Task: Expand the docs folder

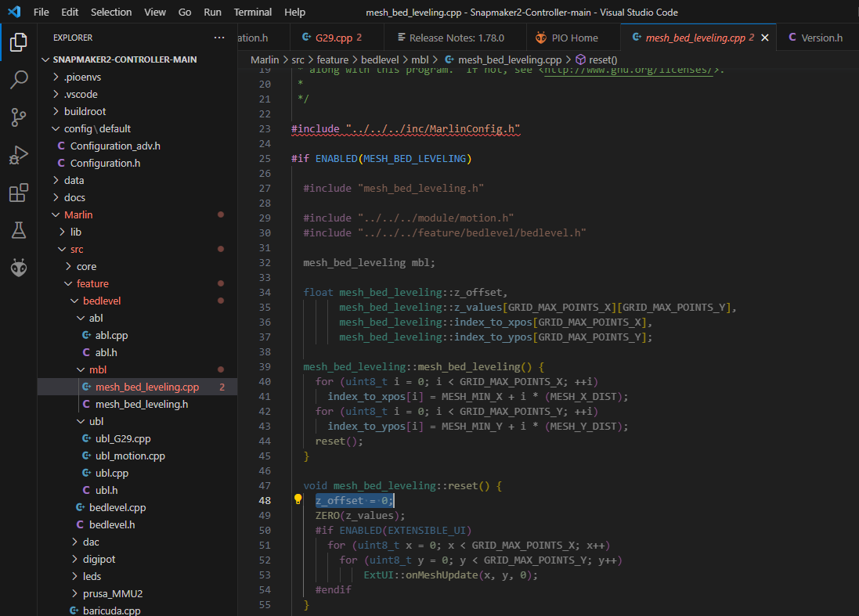Action: (x=56, y=197)
